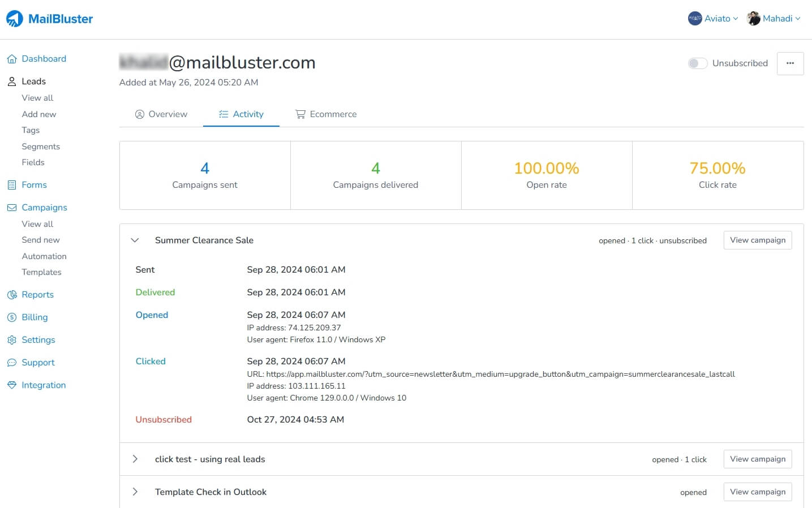
Task: Open the Integration section
Action: coord(43,385)
